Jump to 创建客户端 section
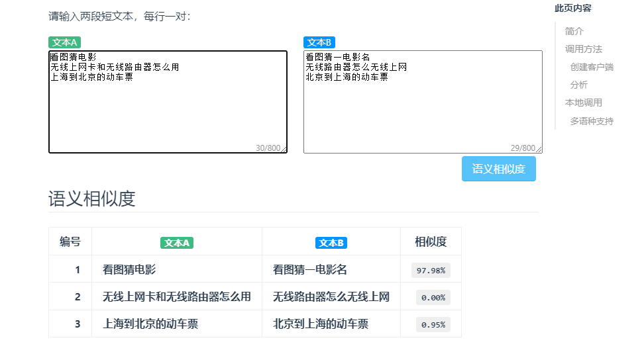This screenshot has width=644, height=354. click(592, 67)
